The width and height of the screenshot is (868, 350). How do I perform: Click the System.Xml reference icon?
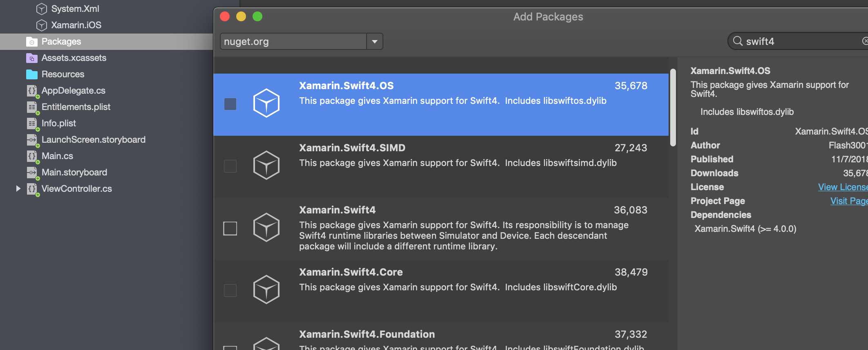click(41, 9)
